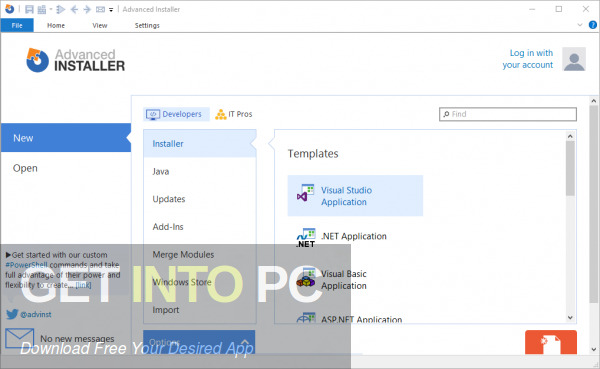The height and width of the screenshot is (369, 600).
Task: Click 'Log in with your account' link
Action: [528, 59]
